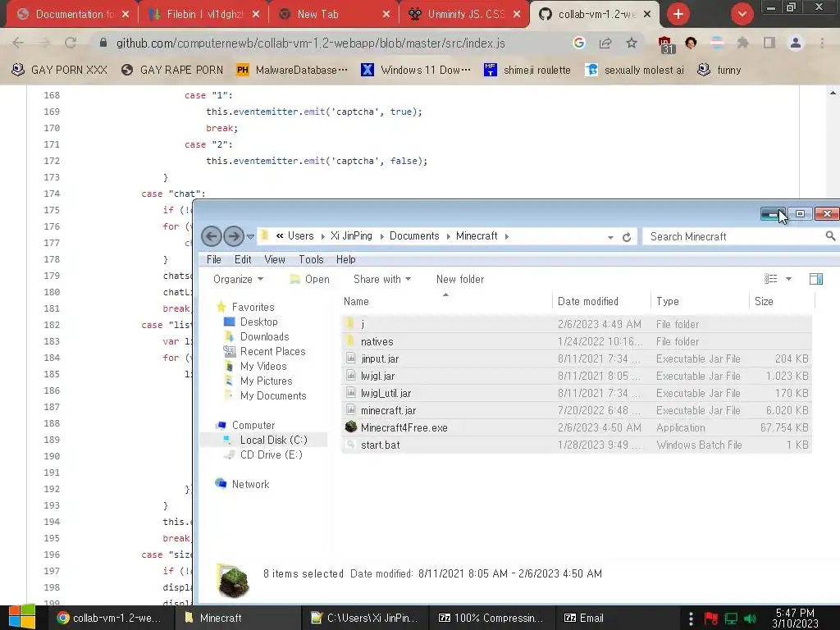Click Documents in address breadcrumb
The width and height of the screenshot is (840, 630).
click(414, 235)
